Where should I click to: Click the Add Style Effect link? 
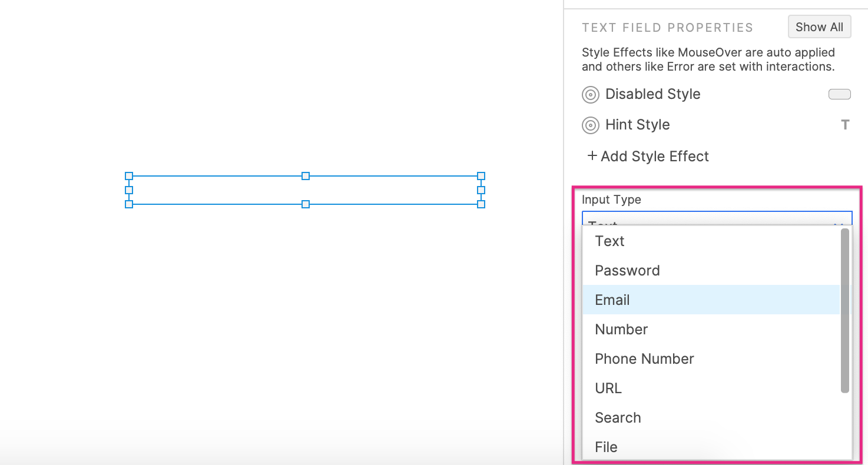(x=654, y=156)
